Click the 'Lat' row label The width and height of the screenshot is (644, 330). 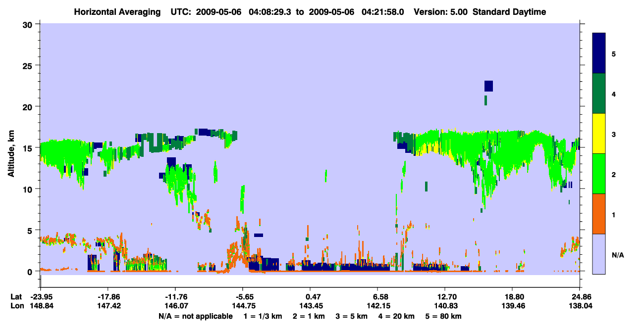pos(16,297)
